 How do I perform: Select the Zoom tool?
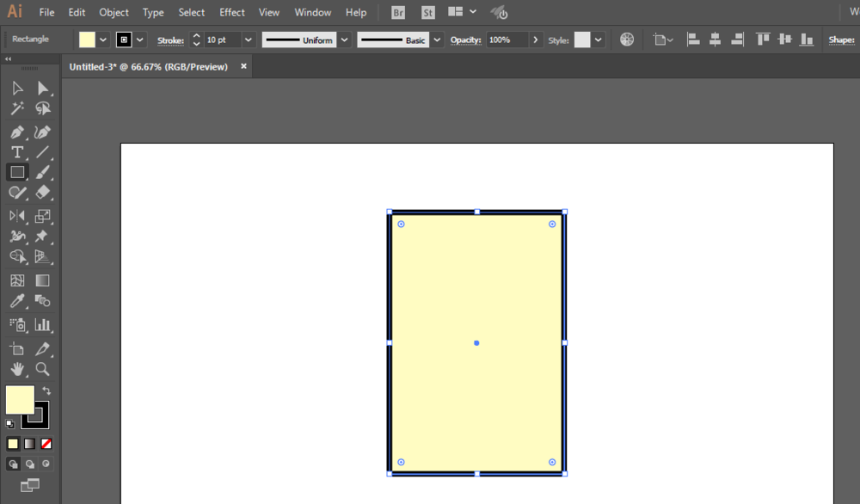[x=43, y=369]
